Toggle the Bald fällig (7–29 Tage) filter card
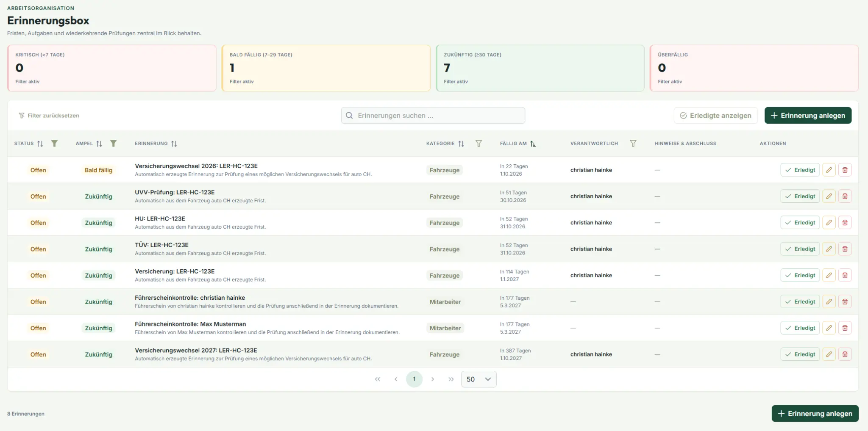Image resolution: width=868 pixels, height=431 pixels. (326, 68)
